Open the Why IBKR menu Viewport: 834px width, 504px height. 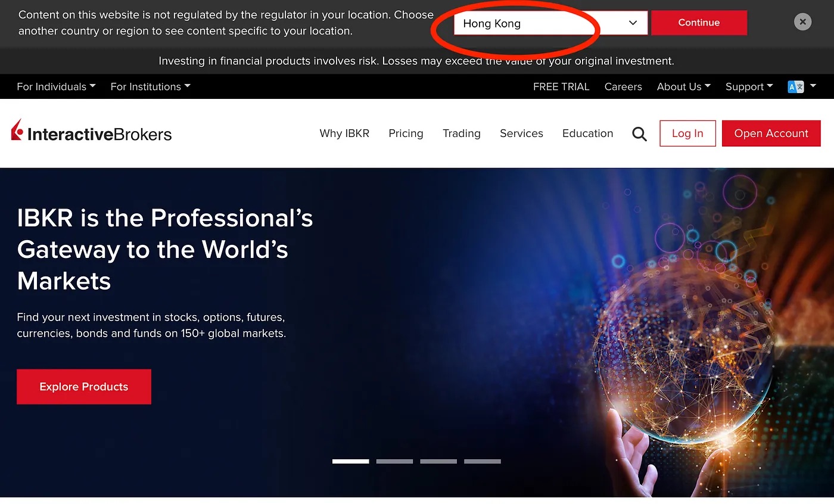[x=344, y=133]
